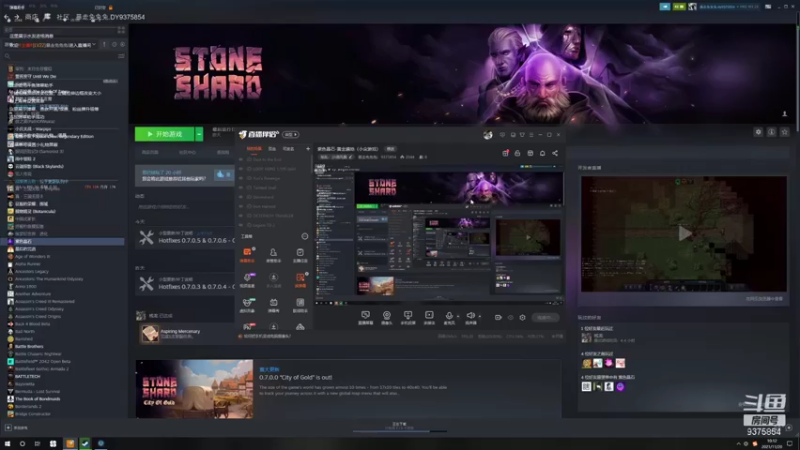
Task: Open dropdown arrow beside green play button
Action: (199, 134)
